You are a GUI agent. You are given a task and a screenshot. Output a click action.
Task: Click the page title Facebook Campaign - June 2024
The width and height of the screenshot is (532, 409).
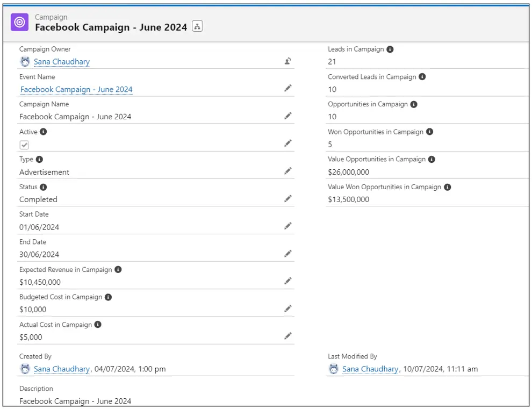[111, 27]
